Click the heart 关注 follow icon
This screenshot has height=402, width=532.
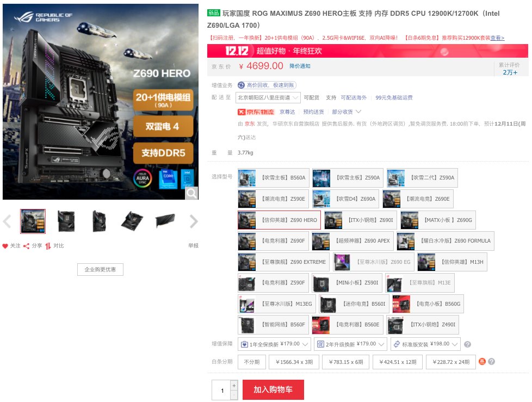[5, 246]
